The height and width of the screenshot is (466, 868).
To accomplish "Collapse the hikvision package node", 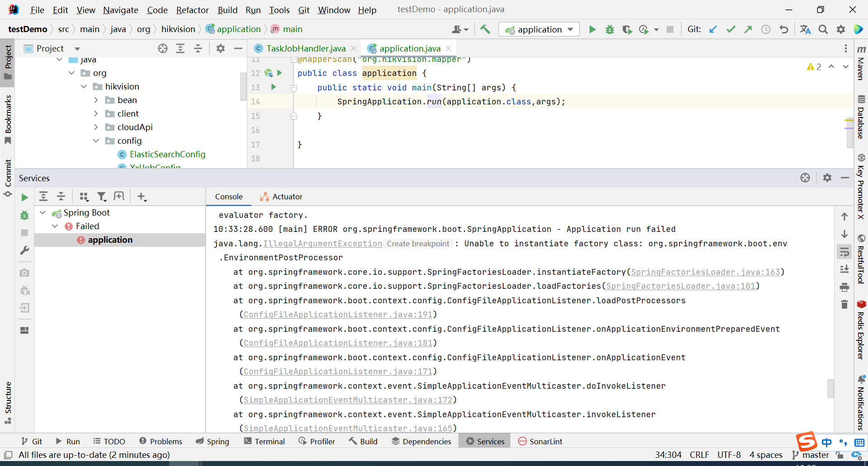I will pos(84,86).
